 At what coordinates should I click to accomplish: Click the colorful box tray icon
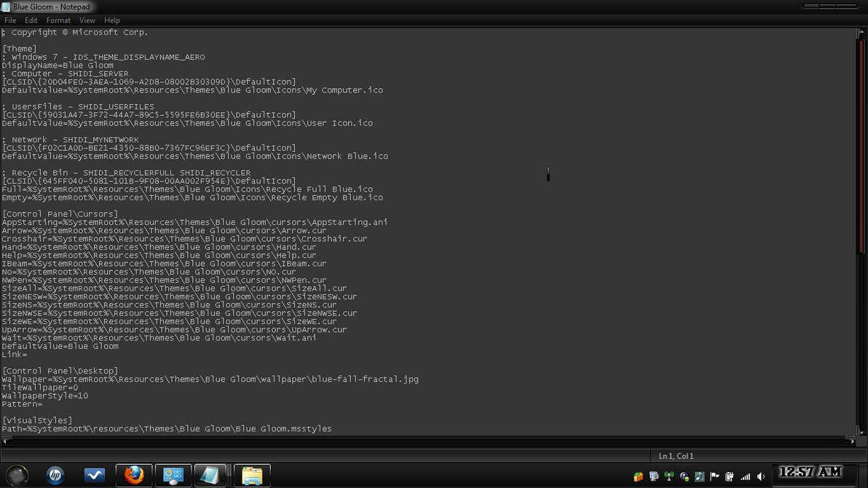pyautogui.click(x=639, y=476)
